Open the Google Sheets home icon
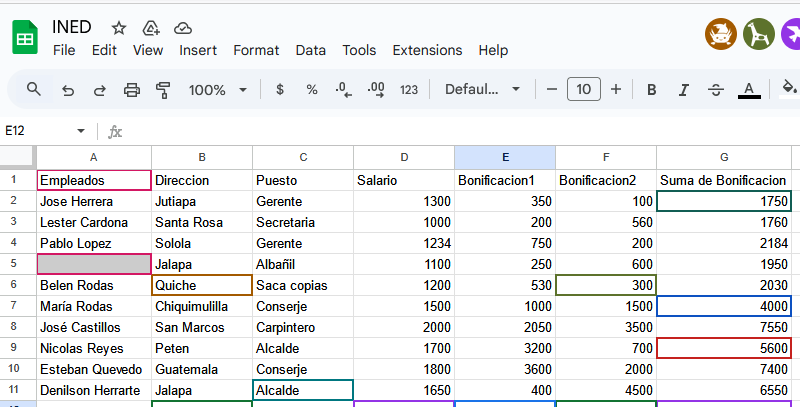 pyautogui.click(x=25, y=37)
